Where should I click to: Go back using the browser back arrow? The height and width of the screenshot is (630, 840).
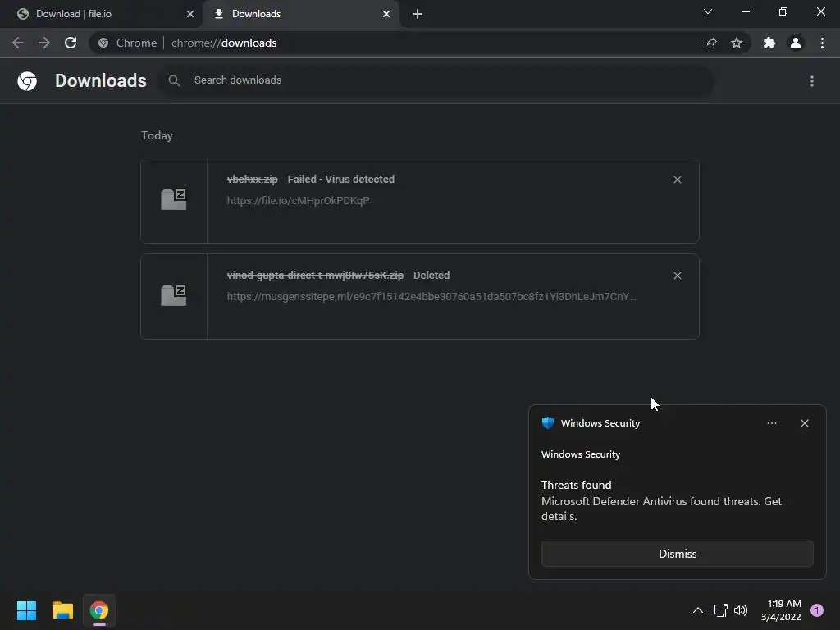[18, 43]
